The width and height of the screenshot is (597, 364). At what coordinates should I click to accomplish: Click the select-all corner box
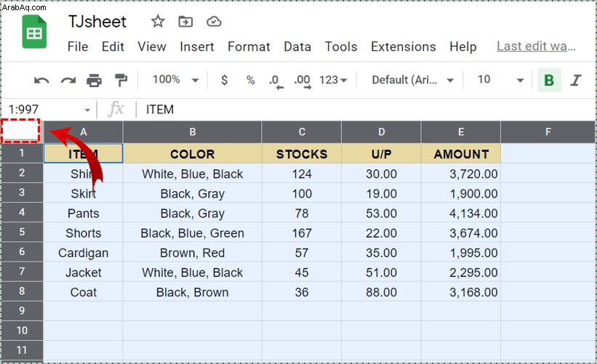(20, 131)
